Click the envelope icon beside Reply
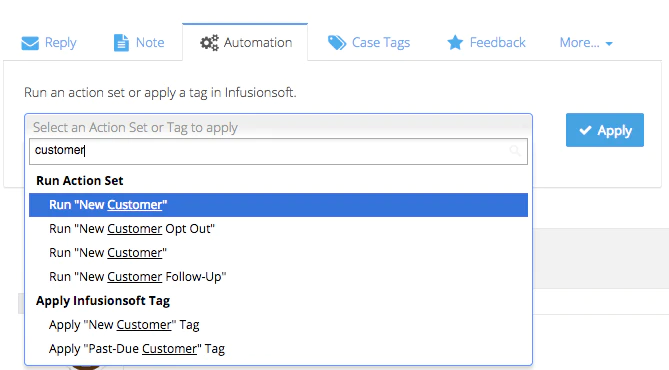 [x=30, y=43]
